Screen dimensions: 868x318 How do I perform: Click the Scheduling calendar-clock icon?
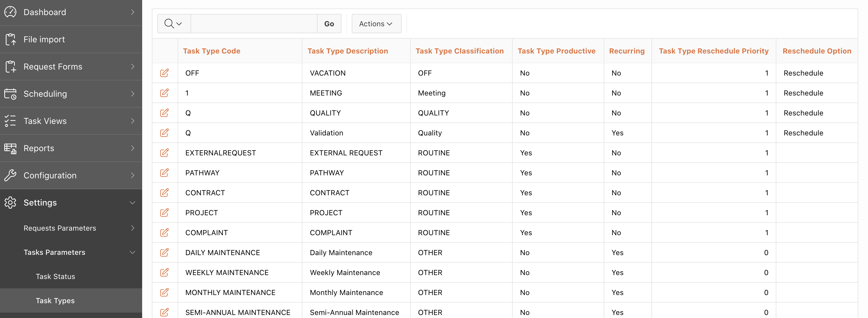click(11, 94)
